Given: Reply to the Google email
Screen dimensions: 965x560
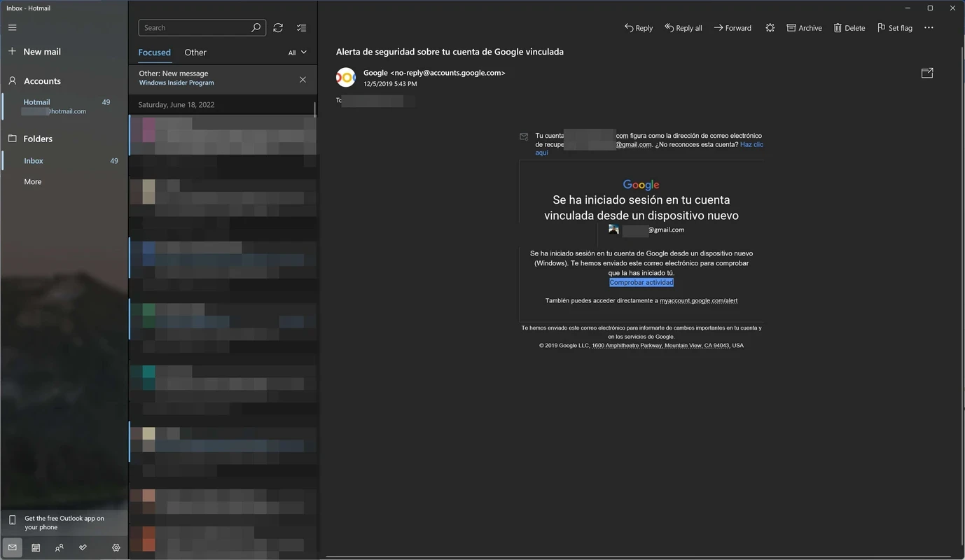Looking at the screenshot, I should [x=639, y=28].
